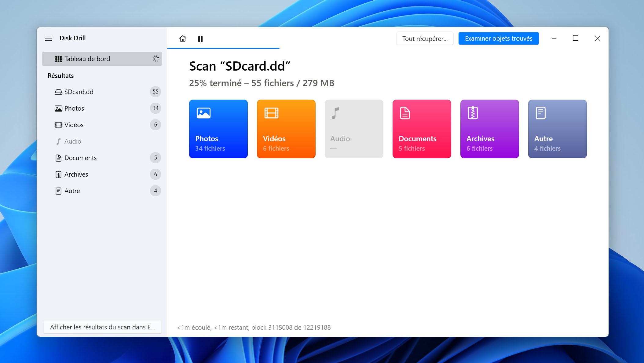Image resolution: width=644 pixels, height=363 pixels.
Task: Select Tableau de bord in the sidebar
Action: click(102, 59)
